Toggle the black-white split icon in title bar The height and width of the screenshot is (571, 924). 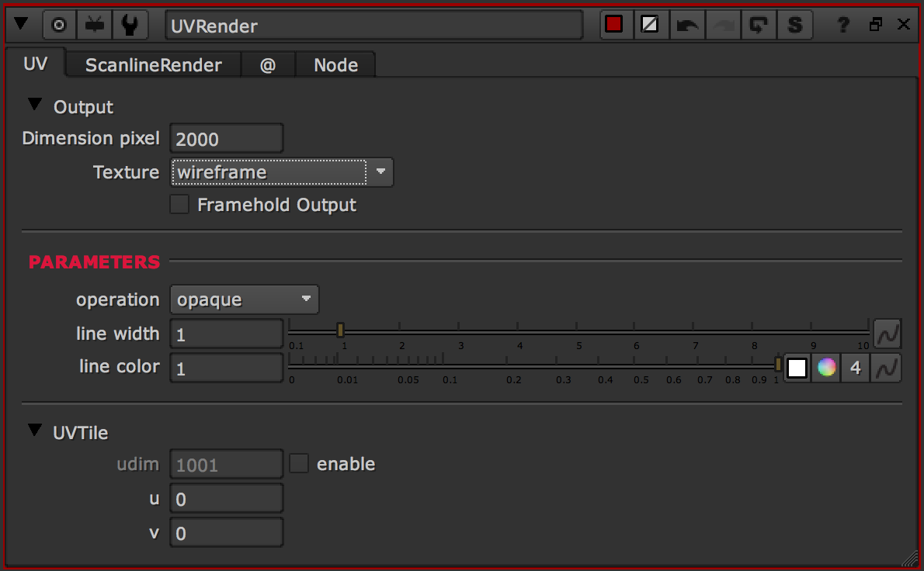tap(651, 24)
